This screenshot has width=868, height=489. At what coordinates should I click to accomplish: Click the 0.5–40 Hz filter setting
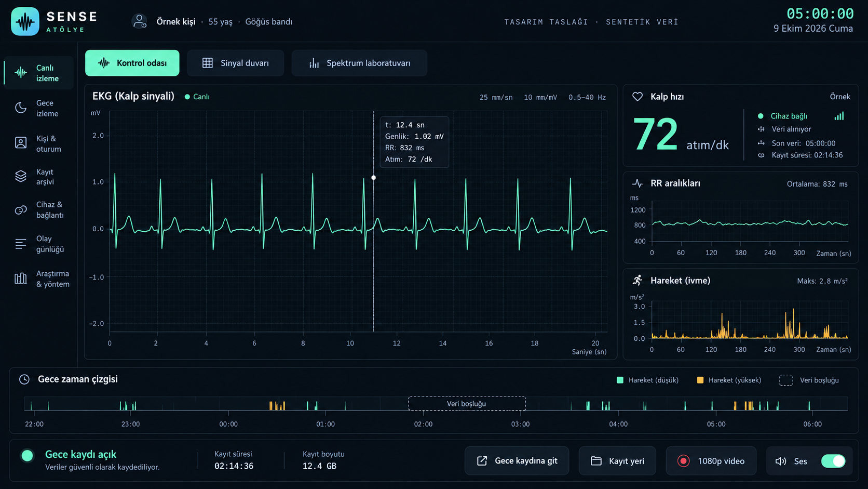(587, 97)
